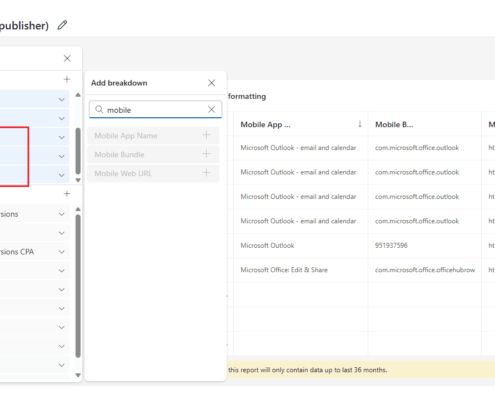Click the 'Add breakdown' panel title
Image resolution: width=495 pixels, height=400 pixels.
[119, 83]
